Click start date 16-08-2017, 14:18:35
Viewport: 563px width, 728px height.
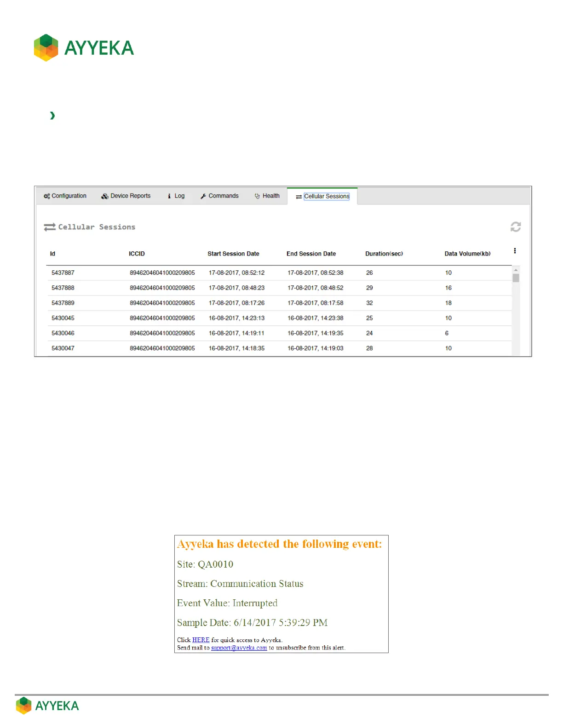(x=236, y=348)
